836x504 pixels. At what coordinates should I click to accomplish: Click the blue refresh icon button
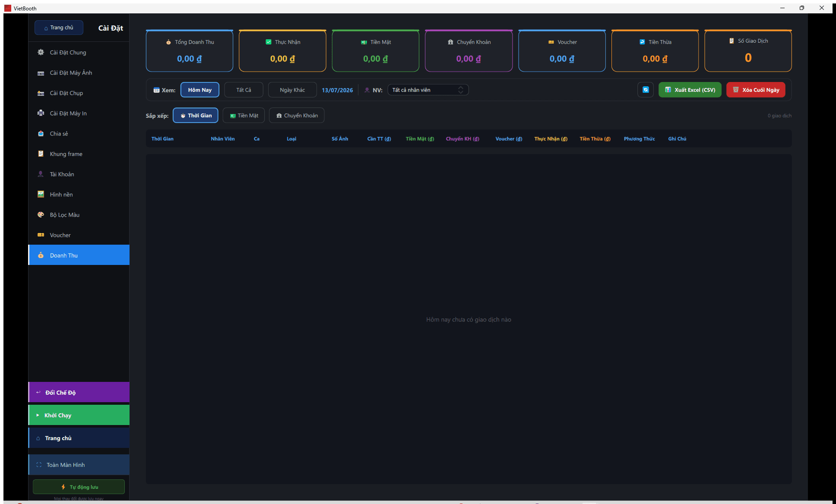645,90
